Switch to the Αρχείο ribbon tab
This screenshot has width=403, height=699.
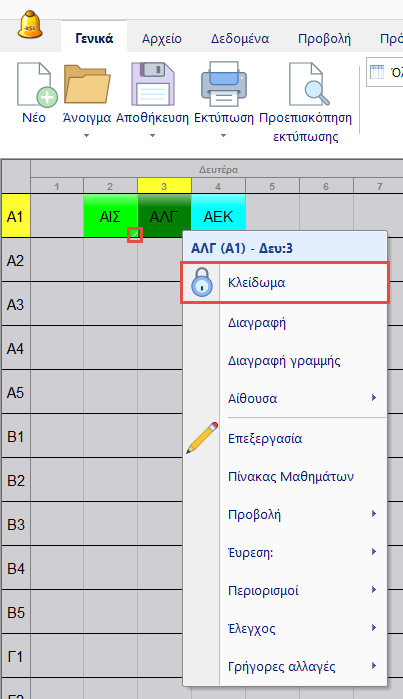pos(162,39)
